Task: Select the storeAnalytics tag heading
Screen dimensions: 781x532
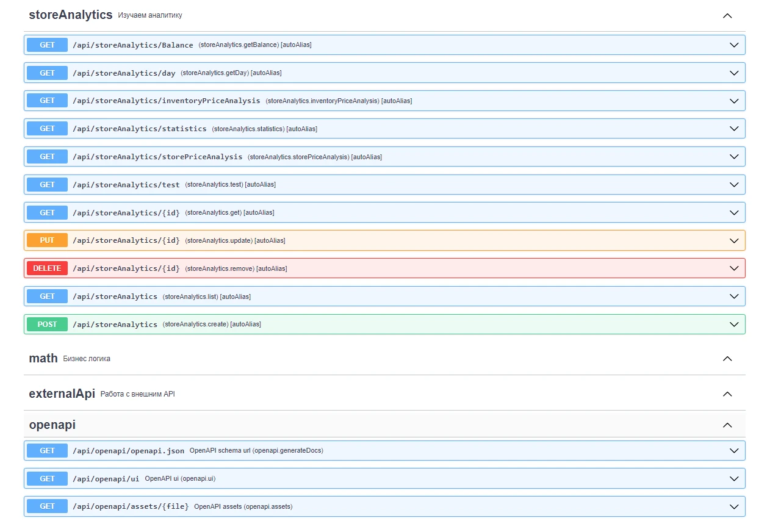Action: pos(71,15)
